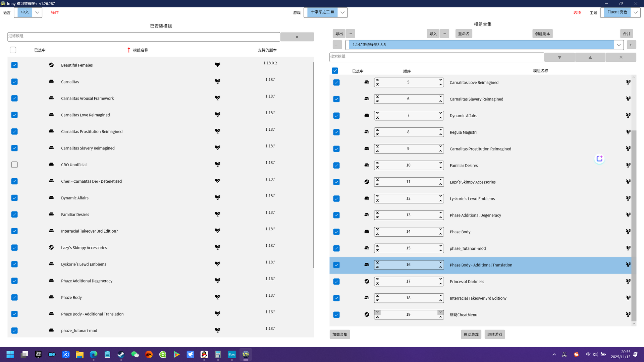Click Steam icon for 诸葛CheatMenu in collection
Viewport: 644px width, 362px height.
367,314
